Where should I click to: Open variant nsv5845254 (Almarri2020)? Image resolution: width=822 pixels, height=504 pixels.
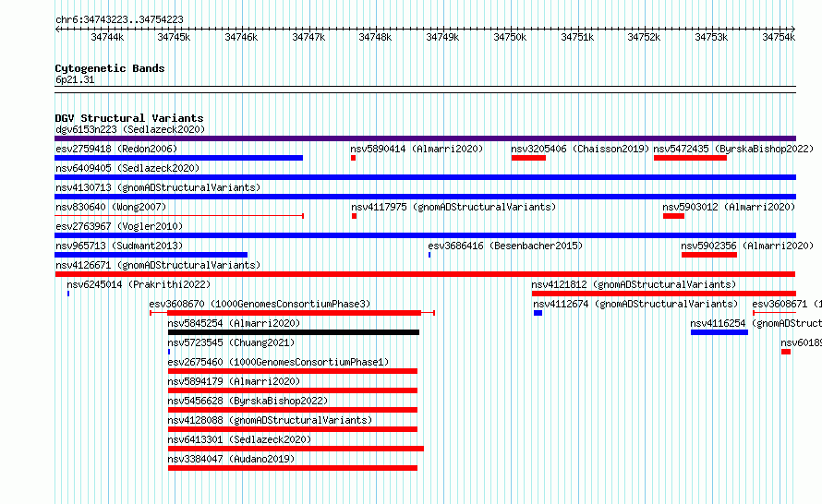pos(234,323)
